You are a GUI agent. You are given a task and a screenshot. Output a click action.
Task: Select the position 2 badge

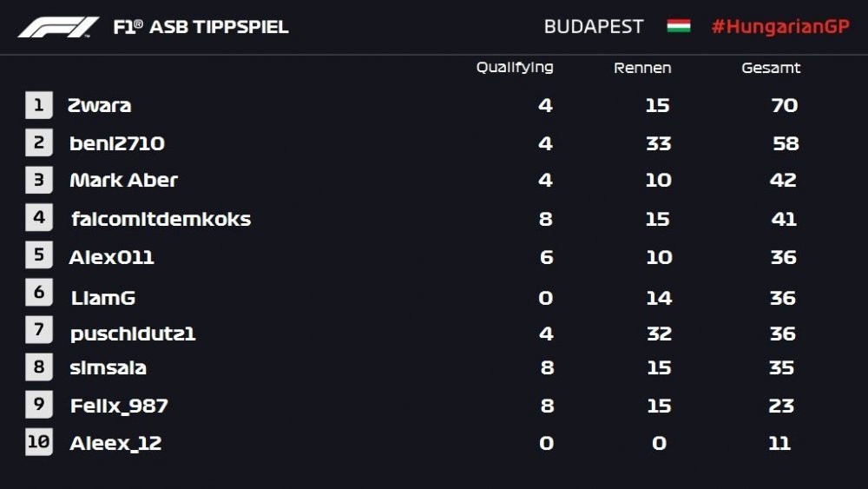[39, 142]
